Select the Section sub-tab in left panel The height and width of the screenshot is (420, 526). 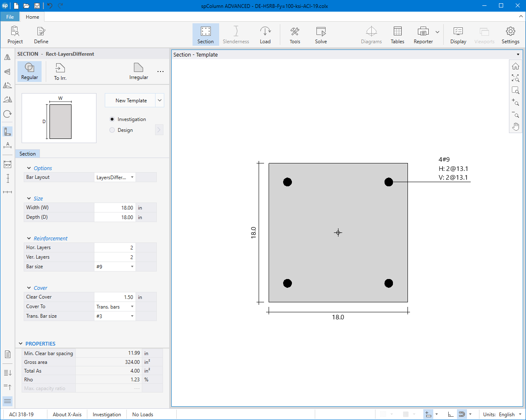[x=27, y=154]
